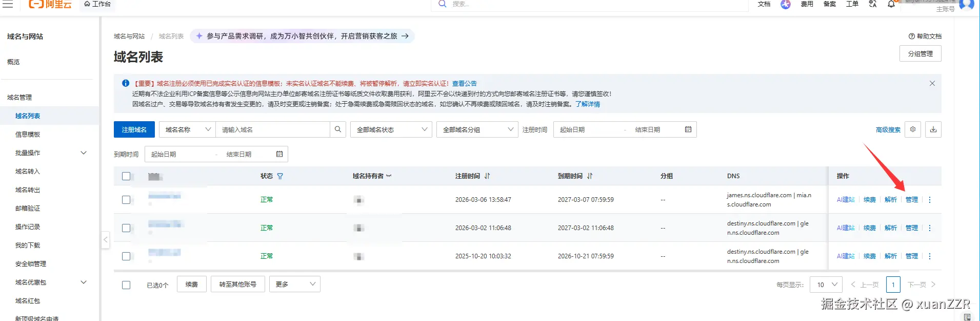The height and width of the screenshot is (321, 980).
Task: Open 高级搜索 link
Action: coord(888,130)
